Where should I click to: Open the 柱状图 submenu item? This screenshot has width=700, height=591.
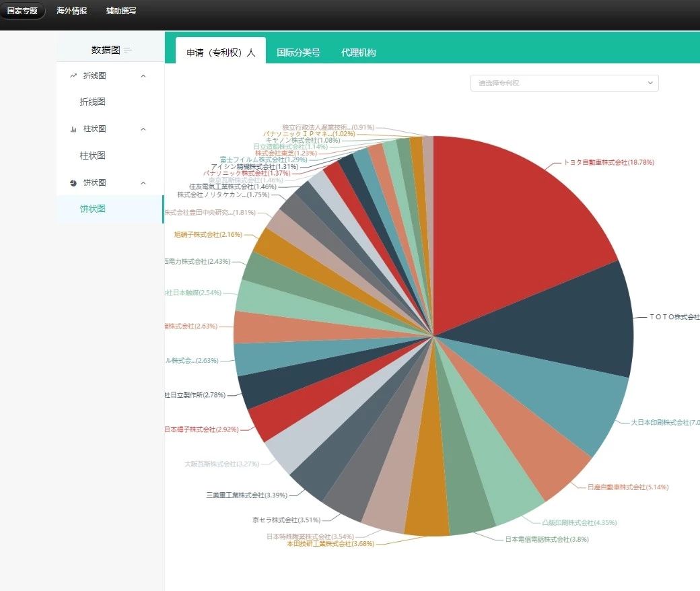coord(92,155)
